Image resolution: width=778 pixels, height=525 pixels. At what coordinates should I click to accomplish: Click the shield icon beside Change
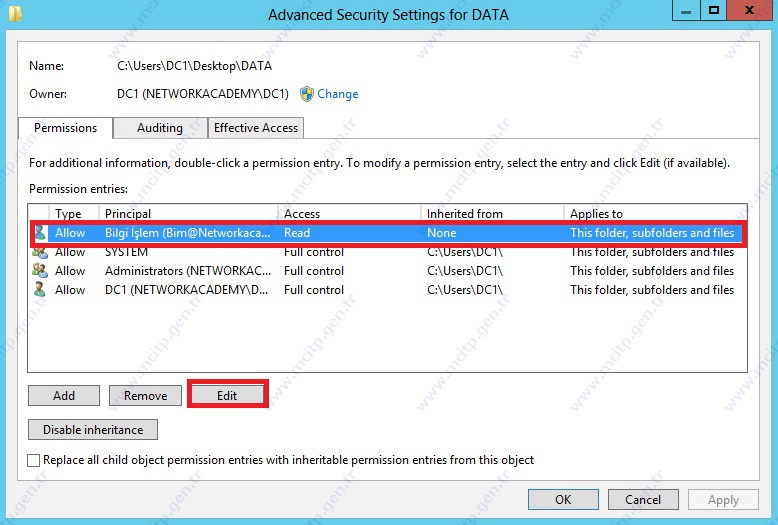point(307,94)
